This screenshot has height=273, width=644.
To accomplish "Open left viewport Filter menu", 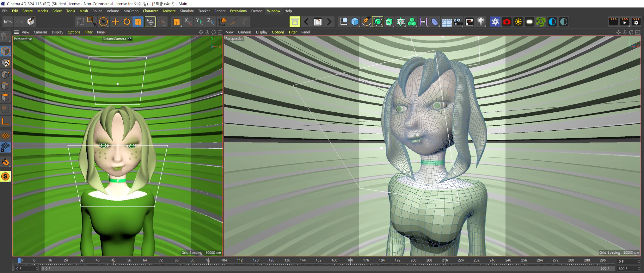I will [89, 32].
